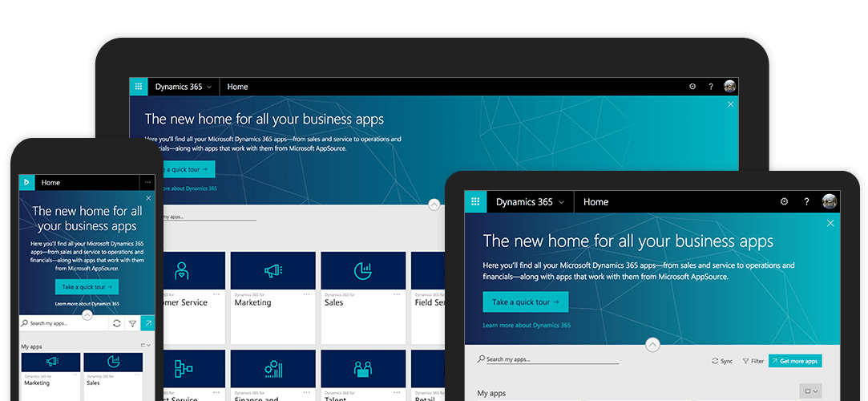Click the Search my apps field on the front right tablet
868x401 pixels.
548,359
